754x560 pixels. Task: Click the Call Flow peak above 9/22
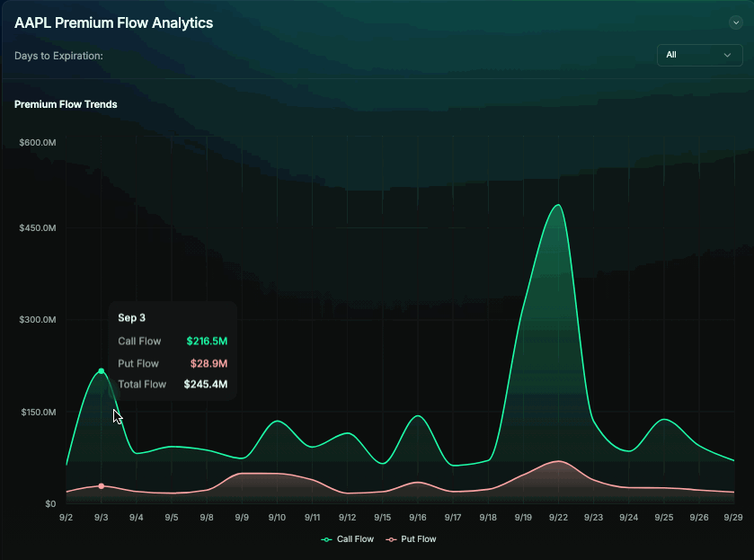click(x=559, y=205)
